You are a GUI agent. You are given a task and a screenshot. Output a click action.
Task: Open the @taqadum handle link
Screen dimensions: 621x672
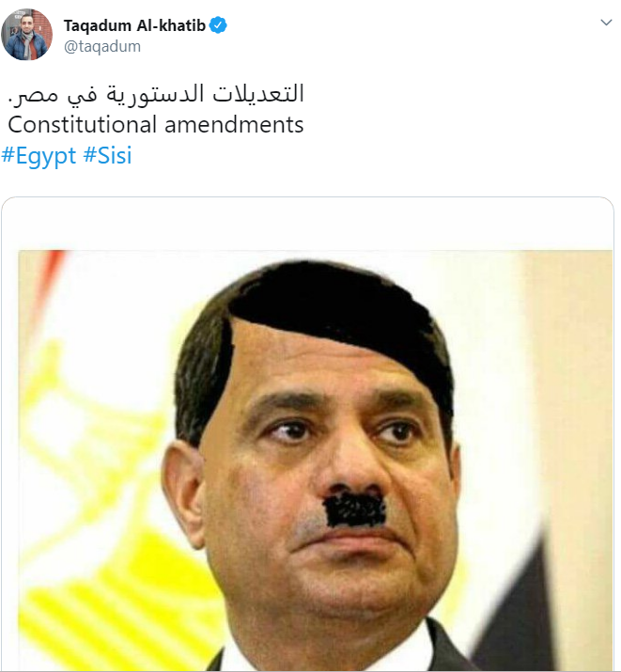(101, 46)
